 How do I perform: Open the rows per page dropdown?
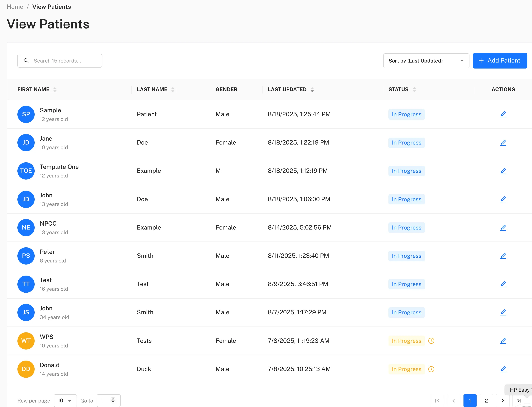click(65, 401)
